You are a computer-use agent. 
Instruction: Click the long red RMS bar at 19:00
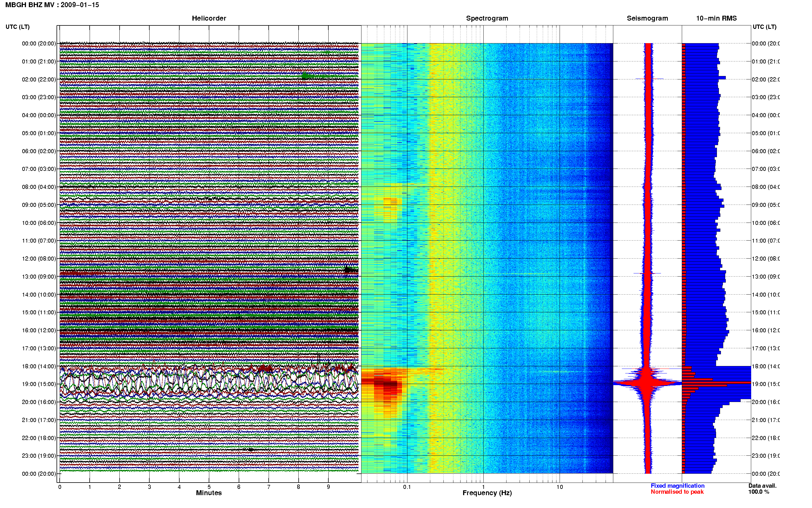716,383
